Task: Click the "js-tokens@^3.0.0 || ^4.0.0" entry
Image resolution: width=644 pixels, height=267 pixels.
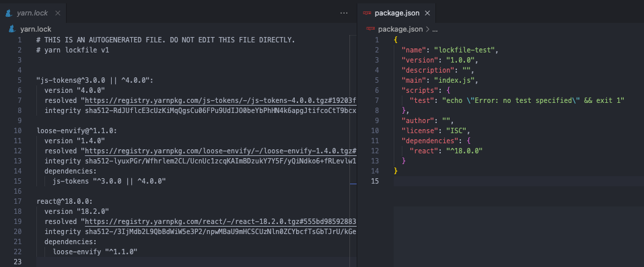Action: point(94,81)
